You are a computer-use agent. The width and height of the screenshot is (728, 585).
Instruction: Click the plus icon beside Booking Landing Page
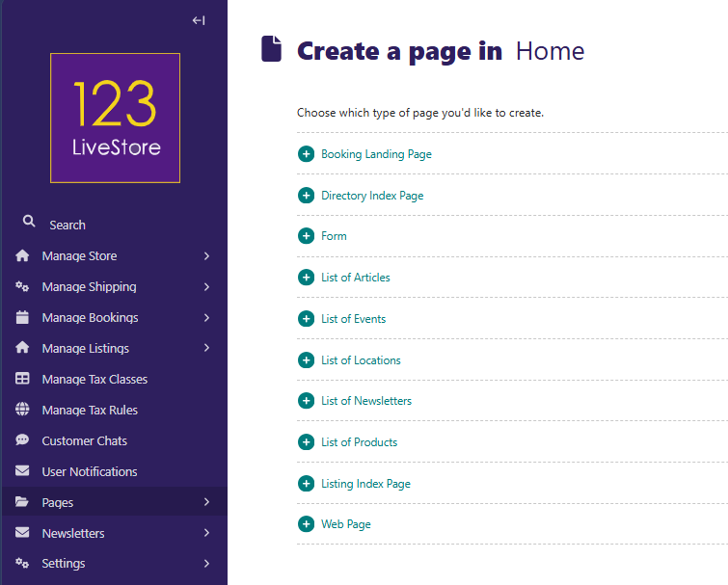coord(306,154)
